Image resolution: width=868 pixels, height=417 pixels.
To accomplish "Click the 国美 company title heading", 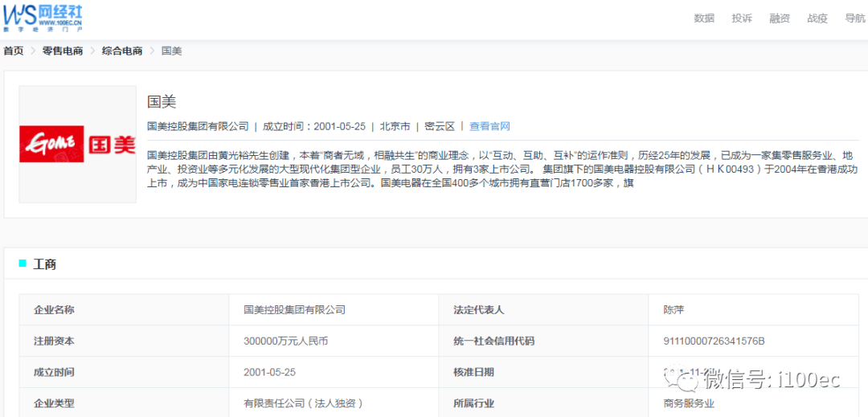I will pos(162,102).
